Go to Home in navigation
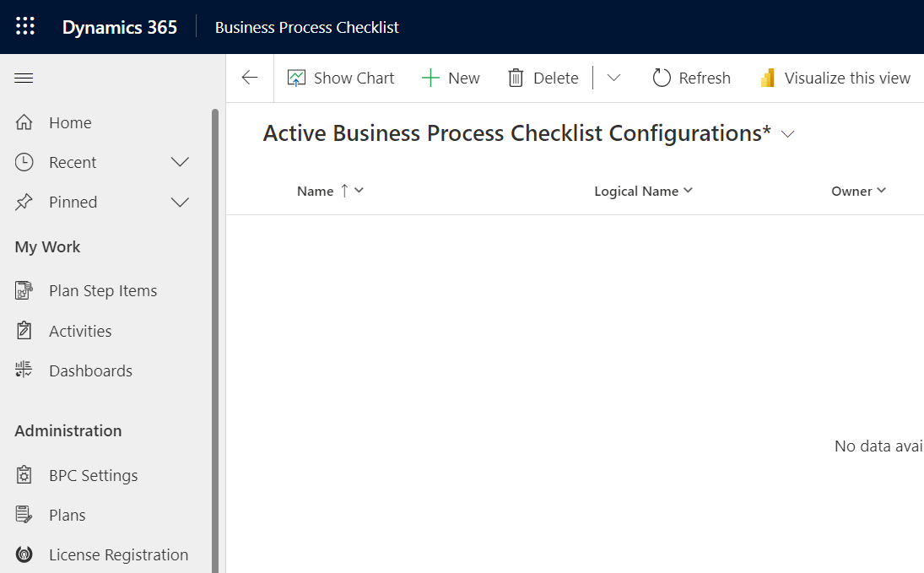 tap(70, 123)
